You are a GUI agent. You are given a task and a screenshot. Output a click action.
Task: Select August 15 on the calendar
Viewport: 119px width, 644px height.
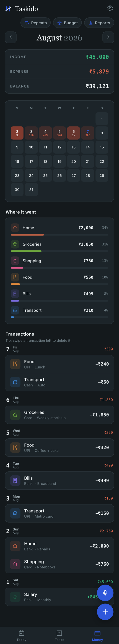coord(102,147)
